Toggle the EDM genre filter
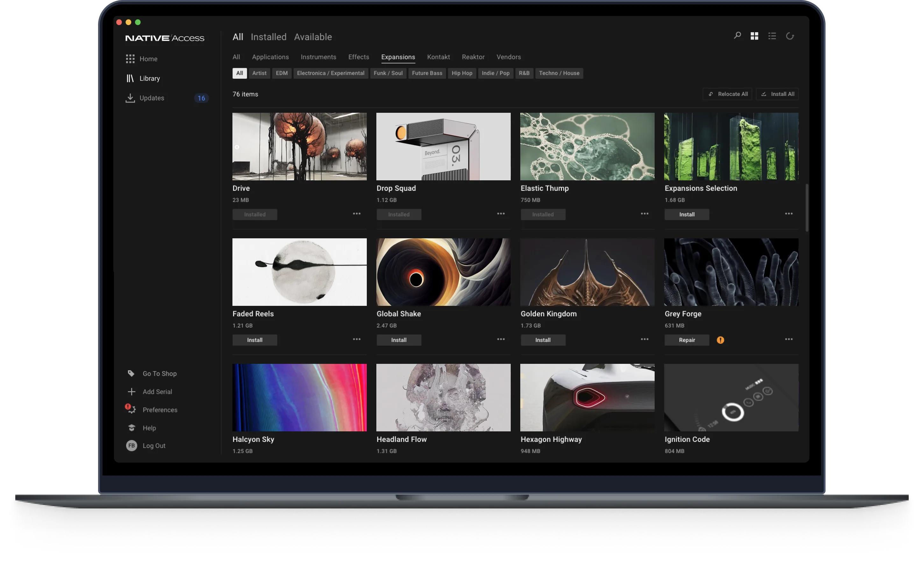 click(281, 73)
